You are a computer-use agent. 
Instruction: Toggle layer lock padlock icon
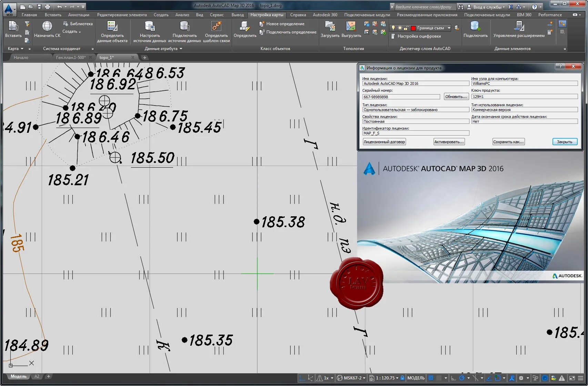click(x=406, y=28)
